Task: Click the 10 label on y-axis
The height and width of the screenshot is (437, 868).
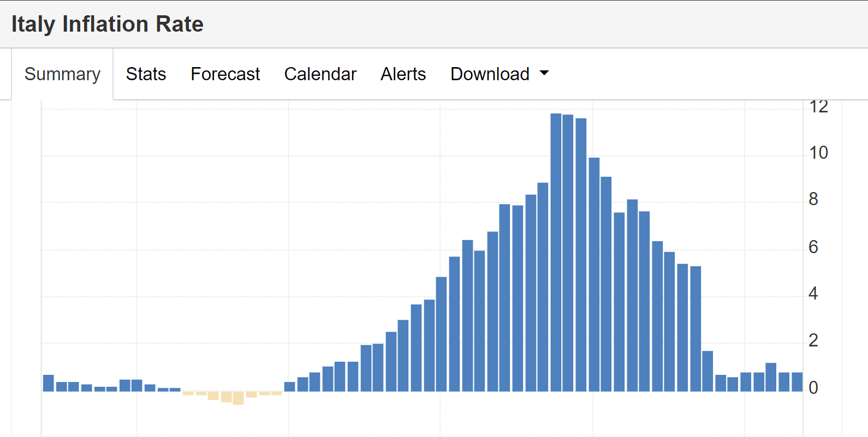Action: [x=818, y=153]
